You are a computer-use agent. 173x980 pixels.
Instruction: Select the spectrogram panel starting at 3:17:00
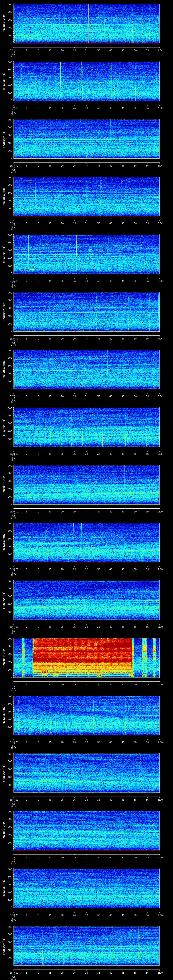pos(87,946)
